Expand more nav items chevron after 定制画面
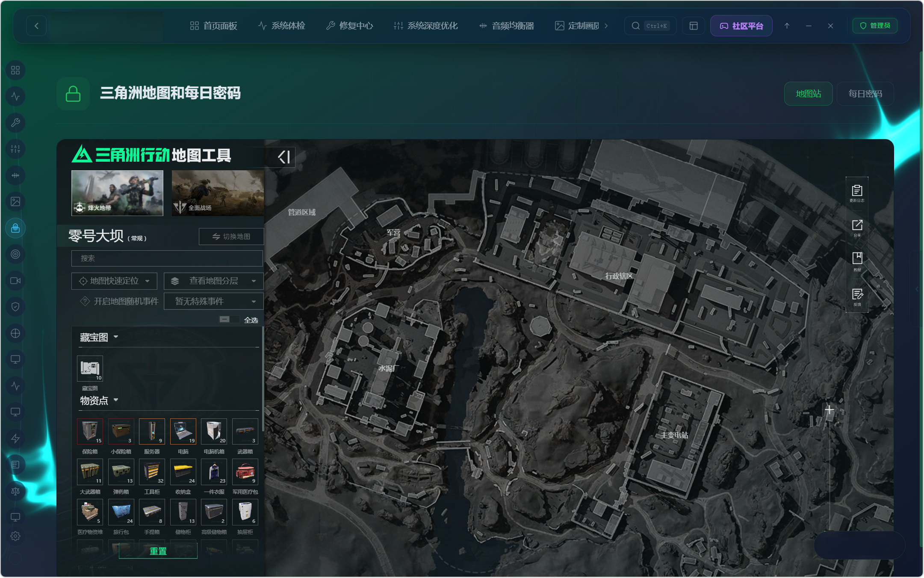 [x=606, y=26]
